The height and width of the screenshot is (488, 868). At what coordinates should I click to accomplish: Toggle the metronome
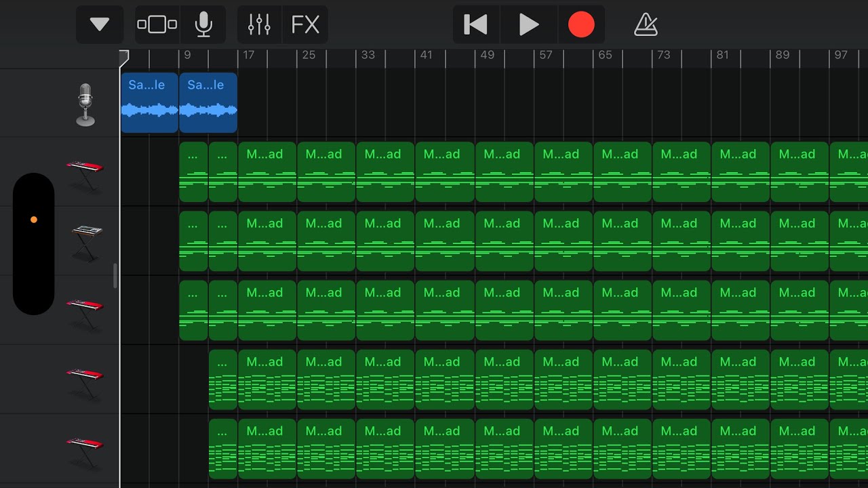(646, 25)
